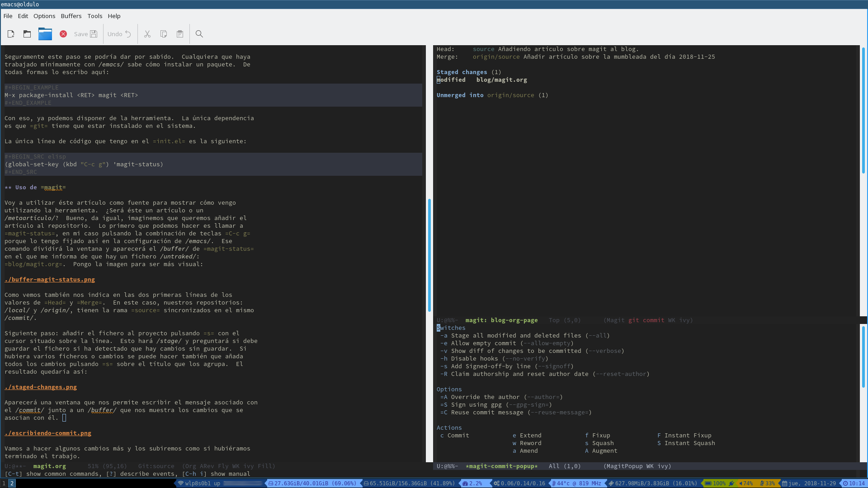Click the Commit action
This screenshot has height=488, width=868.
pyautogui.click(x=455, y=436)
